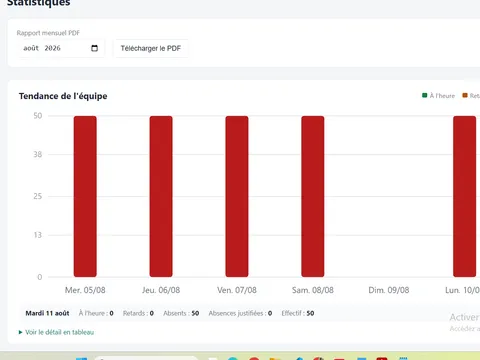The image size is (480, 360).
Task: Click the y-axis value 13
Action: [38, 235]
